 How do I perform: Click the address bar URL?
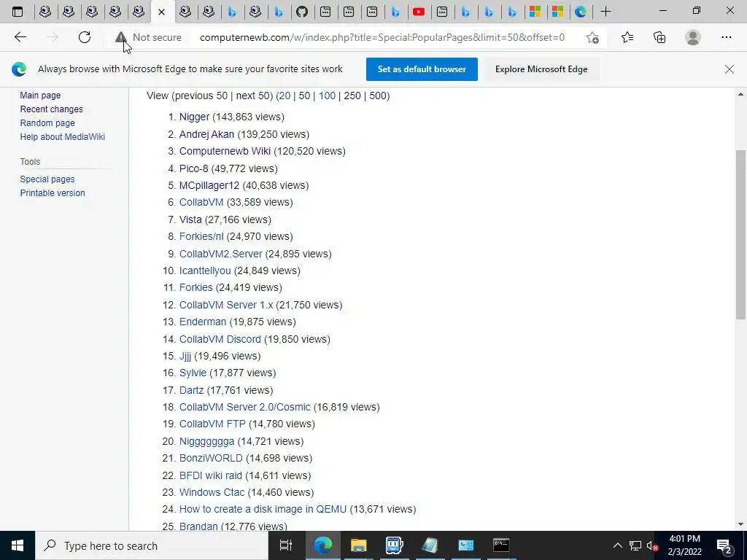382,37
